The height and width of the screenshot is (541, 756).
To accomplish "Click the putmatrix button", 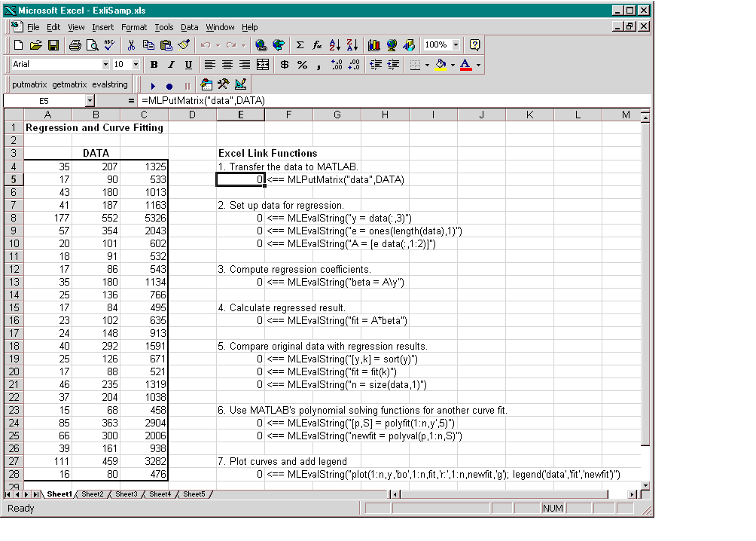I will pos(29,84).
